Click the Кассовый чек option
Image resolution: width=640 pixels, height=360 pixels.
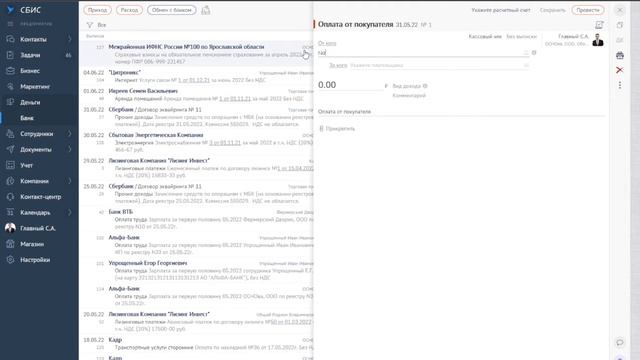point(485,36)
